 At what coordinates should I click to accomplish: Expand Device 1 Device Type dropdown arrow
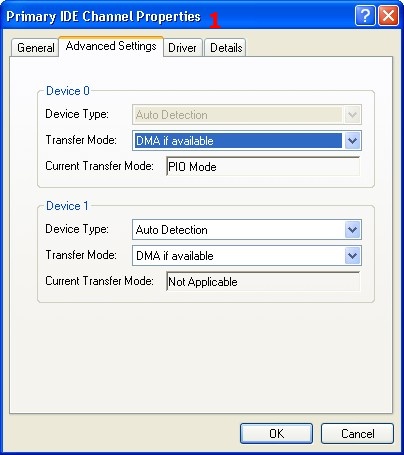[x=352, y=230]
